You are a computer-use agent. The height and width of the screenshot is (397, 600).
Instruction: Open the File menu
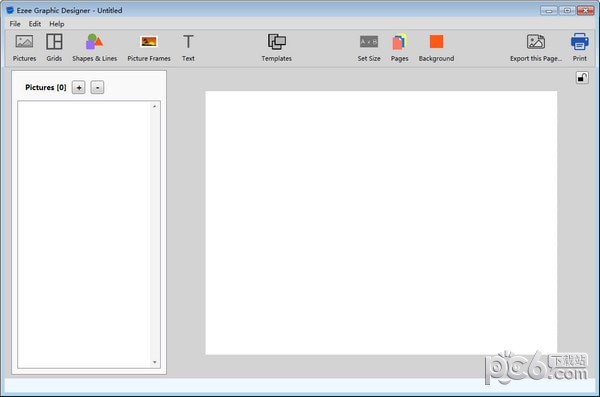pyautogui.click(x=15, y=24)
